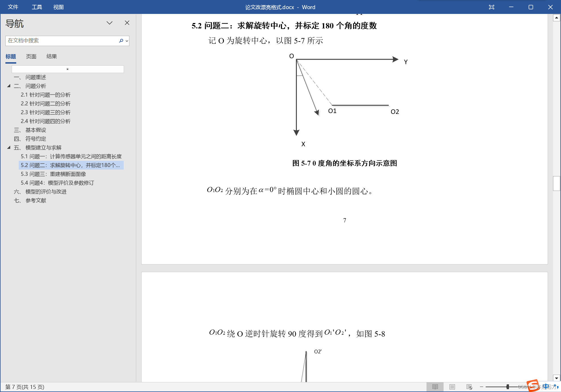Click the zoom slider handle

pyautogui.click(x=508, y=387)
